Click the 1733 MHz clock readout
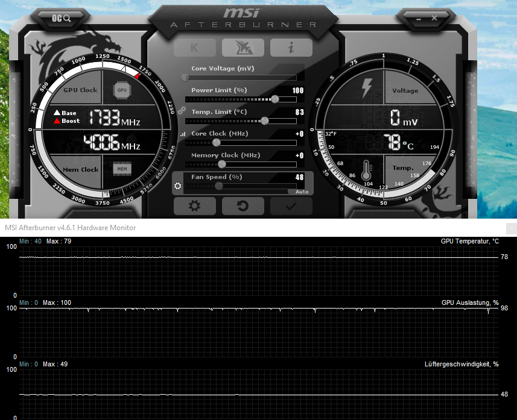517x420 pixels. [x=114, y=118]
